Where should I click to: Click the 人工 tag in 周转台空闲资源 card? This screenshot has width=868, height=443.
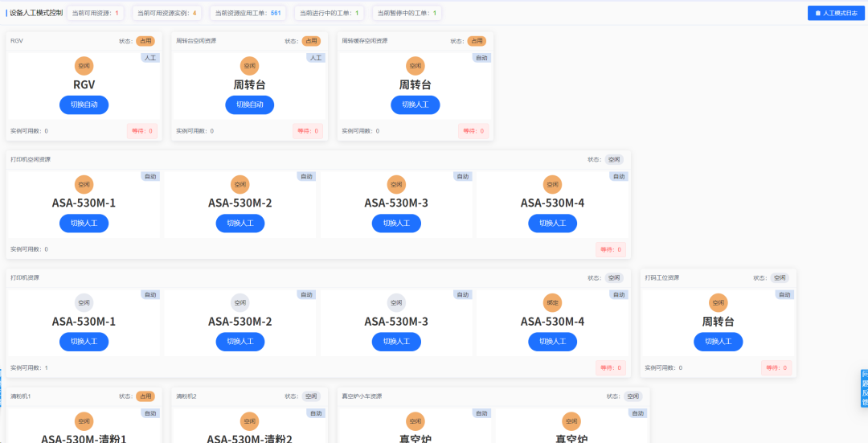pos(316,58)
